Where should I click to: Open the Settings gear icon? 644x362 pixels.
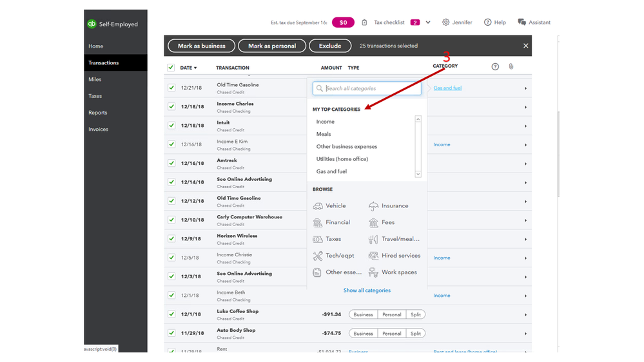click(x=445, y=23)
